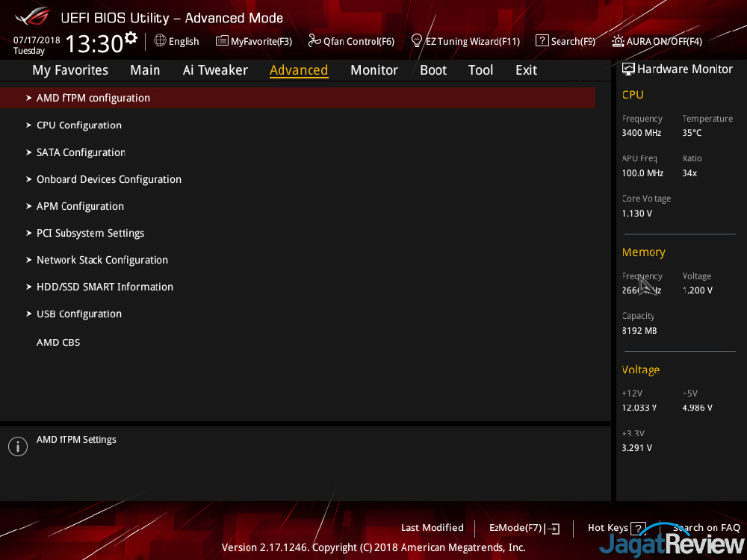Start EZ Tuning Wizard(F11) label
This screenshot has height=560, width=747.
click(473, 41)
